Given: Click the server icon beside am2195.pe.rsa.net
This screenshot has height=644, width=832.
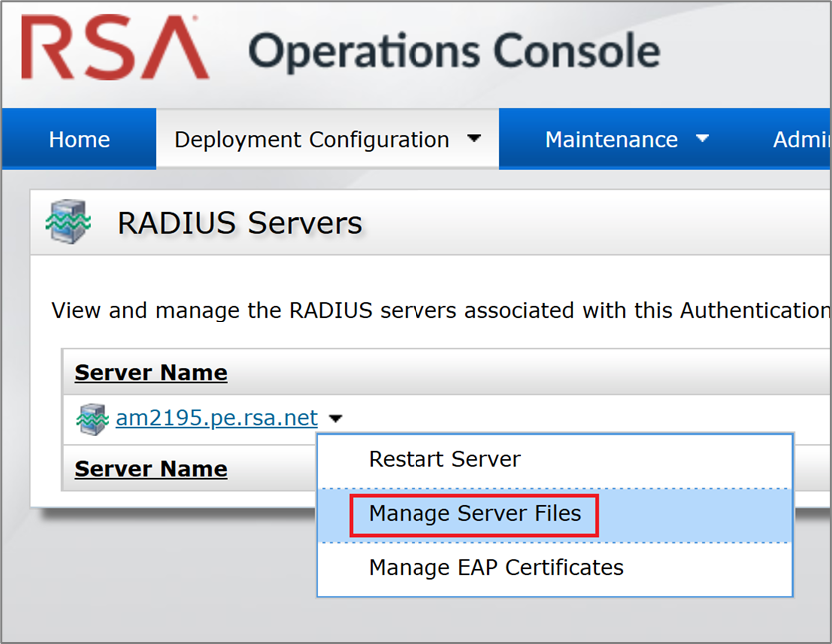Looking at the screenshot, I should (x=94, y=417).
